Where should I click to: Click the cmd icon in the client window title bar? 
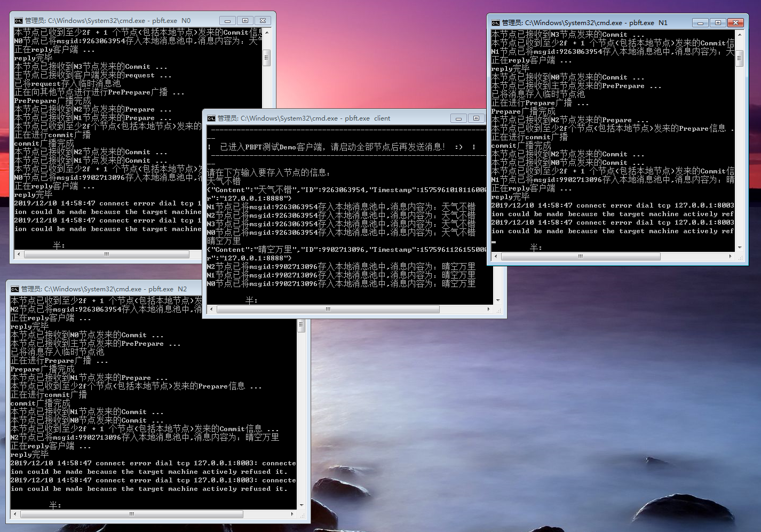[x=211, y=118]
